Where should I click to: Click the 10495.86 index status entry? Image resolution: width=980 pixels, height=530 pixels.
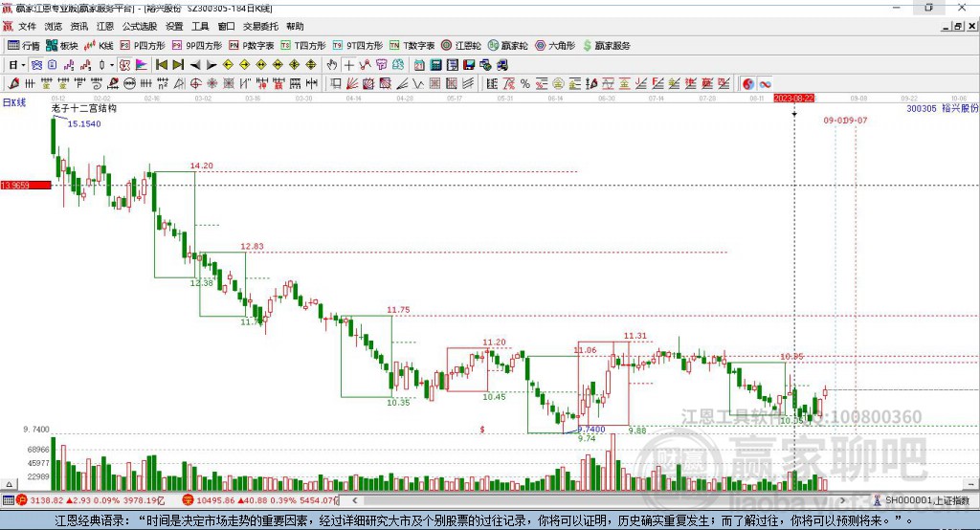259,500
